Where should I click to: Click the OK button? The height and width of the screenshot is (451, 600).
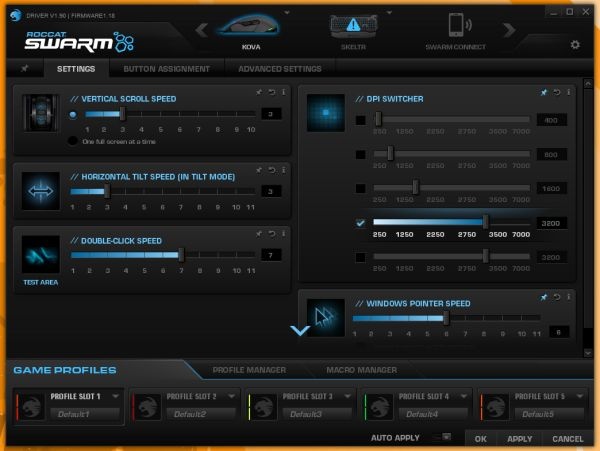pos(481,439)
